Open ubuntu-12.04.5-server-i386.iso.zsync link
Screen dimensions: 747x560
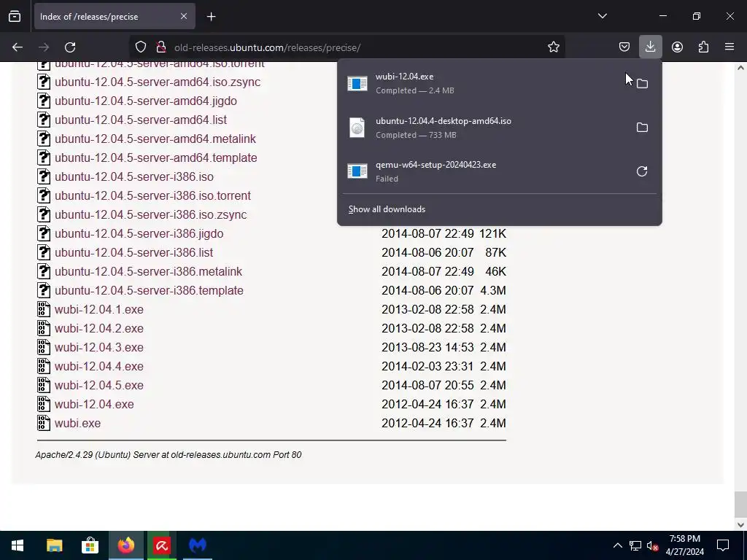150,215
